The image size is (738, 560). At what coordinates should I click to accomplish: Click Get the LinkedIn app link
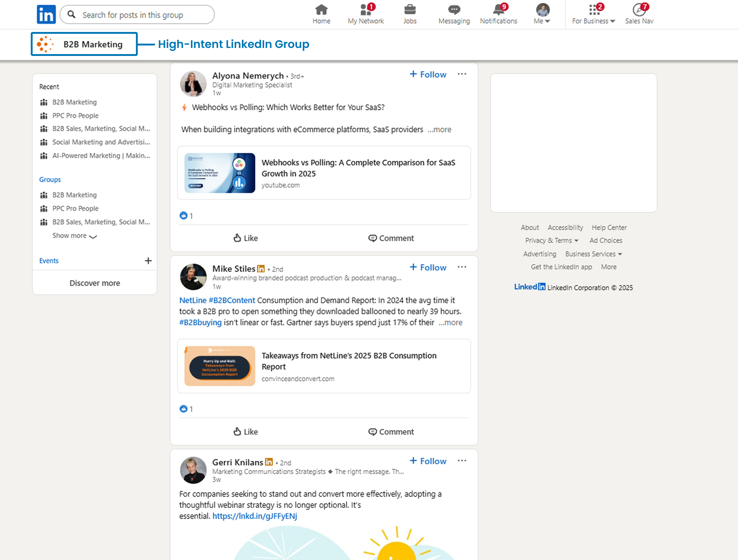pyautogui.click(x=561, y=267)
